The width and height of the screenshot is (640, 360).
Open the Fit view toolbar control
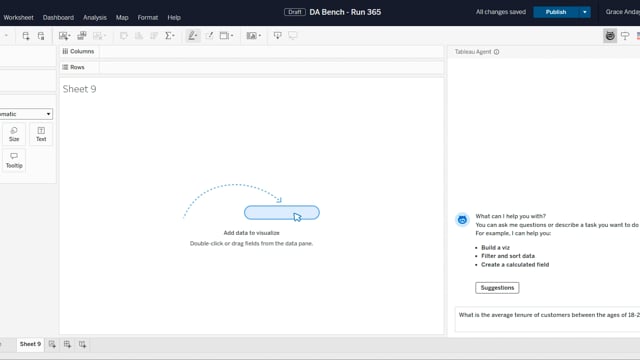(x=226, y=36)
